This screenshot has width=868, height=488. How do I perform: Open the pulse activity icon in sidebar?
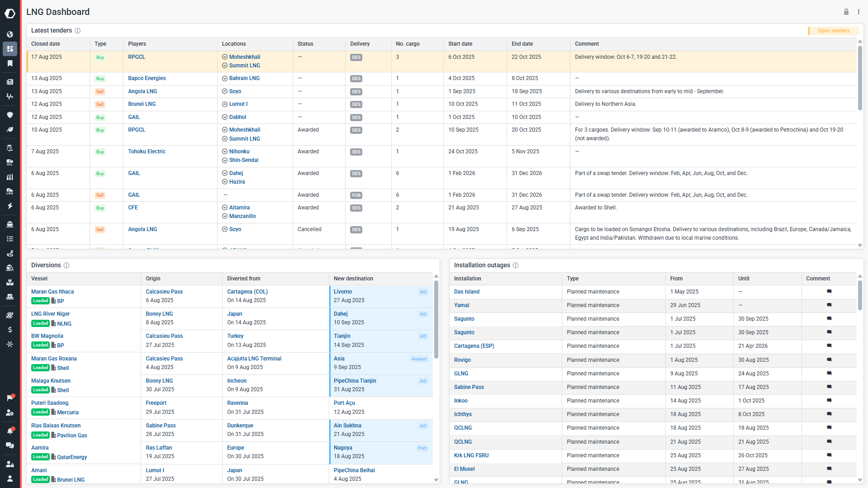tap(10, 96)
